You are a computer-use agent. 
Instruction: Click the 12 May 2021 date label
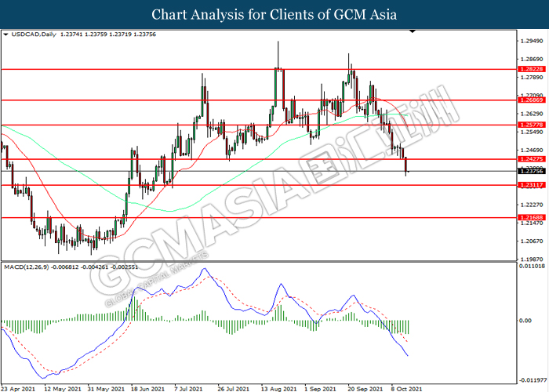coord(62,389)
